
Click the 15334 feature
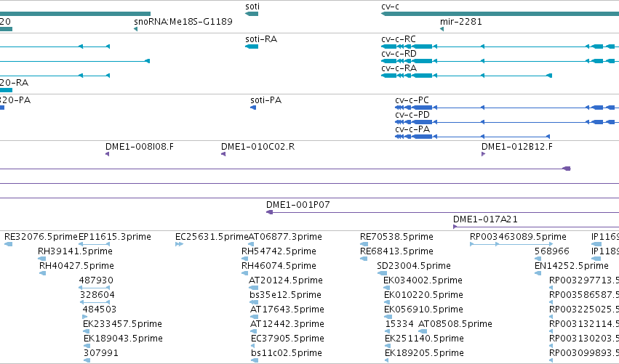387,331
